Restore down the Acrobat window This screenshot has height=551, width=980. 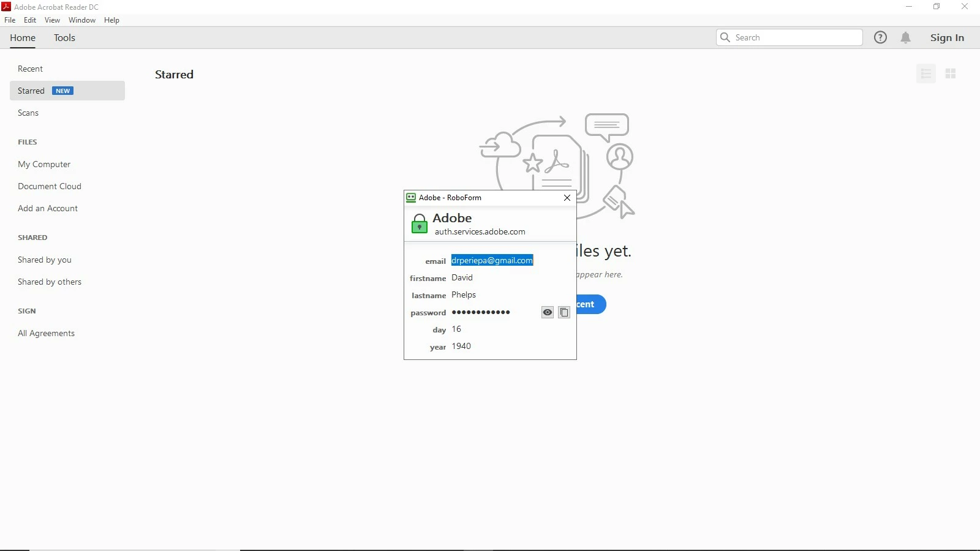[937, 7]
